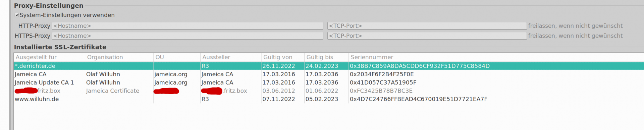Sort by OU column header
Viewport: 644px width, 130px height.
(177, 57)
